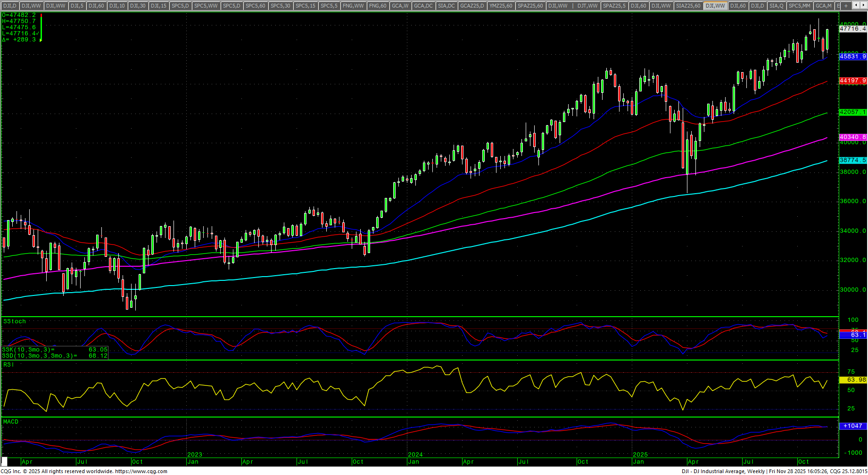Click the last price 47716.4 marker
Viewport: 868px width, 475px height.
click(852, 29)
